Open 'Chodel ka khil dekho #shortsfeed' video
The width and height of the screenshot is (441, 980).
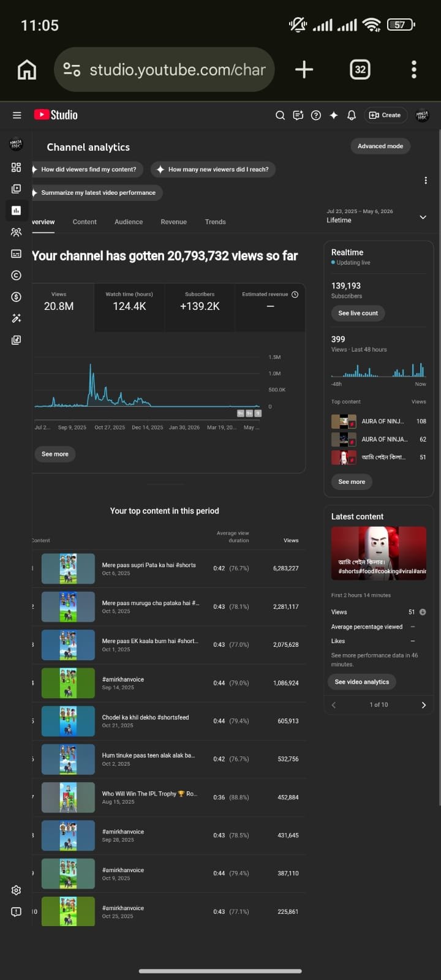pos(145,717)
